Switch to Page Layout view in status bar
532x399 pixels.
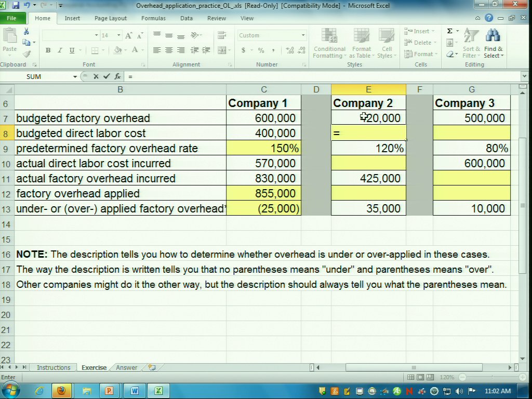(x=420, y=377)
